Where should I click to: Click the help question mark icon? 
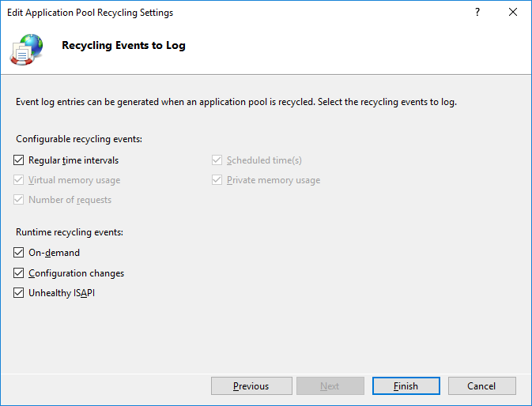[x=477, y=12]
